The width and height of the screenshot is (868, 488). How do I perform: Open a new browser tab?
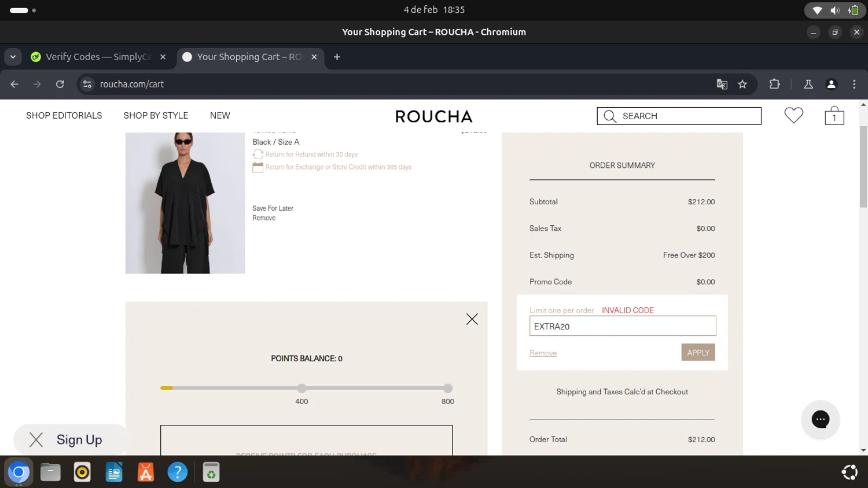pos(337,57)
